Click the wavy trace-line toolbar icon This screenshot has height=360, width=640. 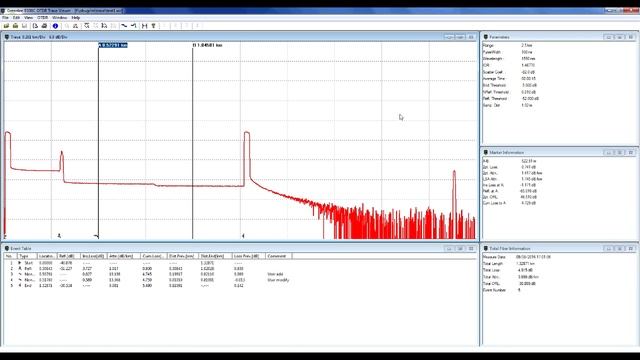pyautogui.click(x=124, y=26)
